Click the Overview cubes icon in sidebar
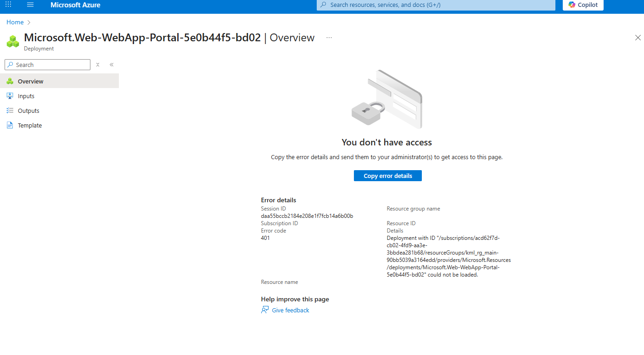The image size is (644, 355). [x=10, y=81]
